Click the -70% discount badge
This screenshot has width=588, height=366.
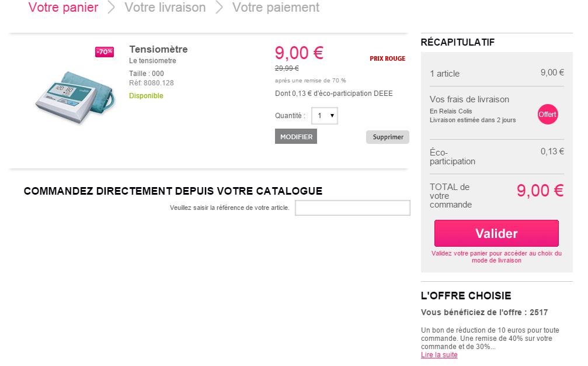(x=105, y=52)
